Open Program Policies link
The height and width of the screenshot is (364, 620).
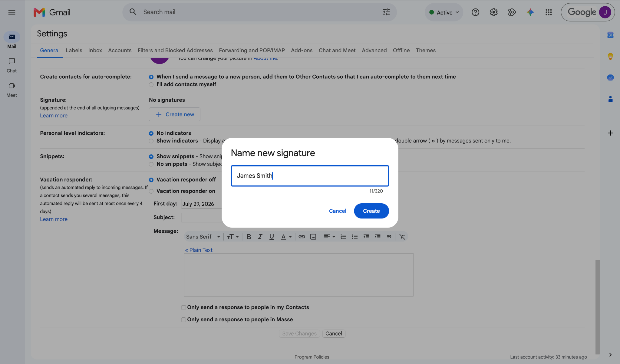coord(312,357)
